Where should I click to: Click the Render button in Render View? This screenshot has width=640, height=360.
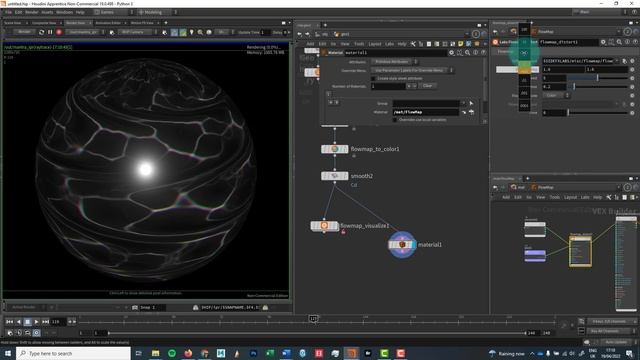coord(24,32)
